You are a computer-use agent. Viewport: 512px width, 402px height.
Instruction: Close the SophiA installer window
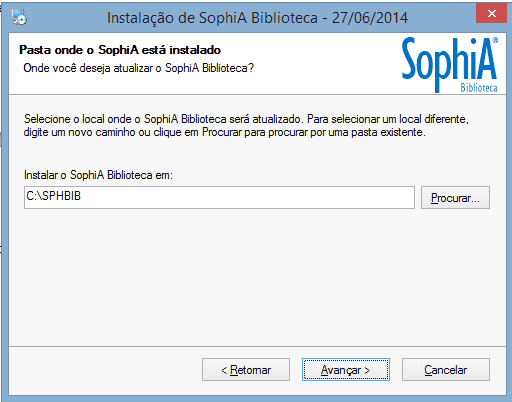click(x=492, y=14)
